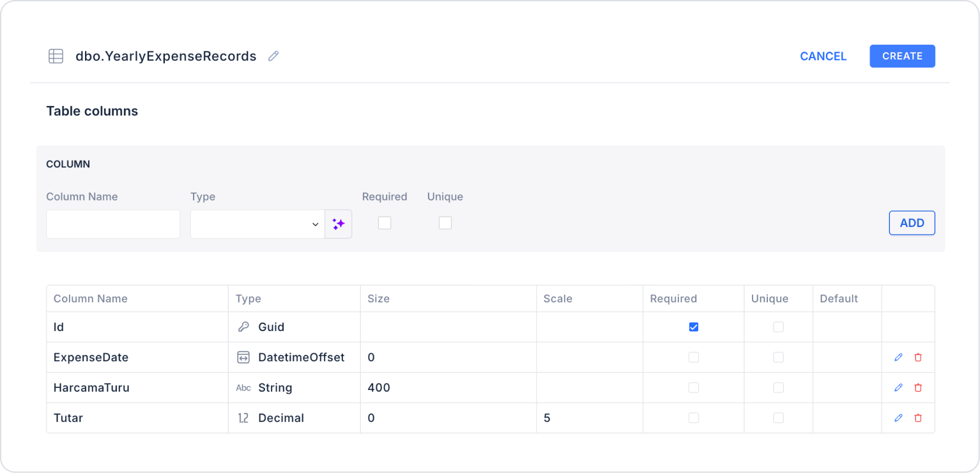Delete the ExpenseDate column row

point(918,357)
